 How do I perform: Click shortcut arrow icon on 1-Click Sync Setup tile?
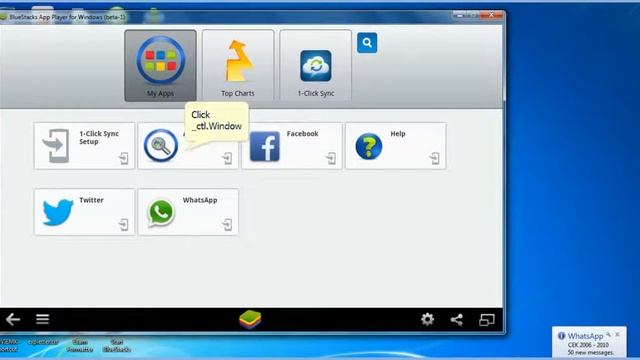[124, 158]
